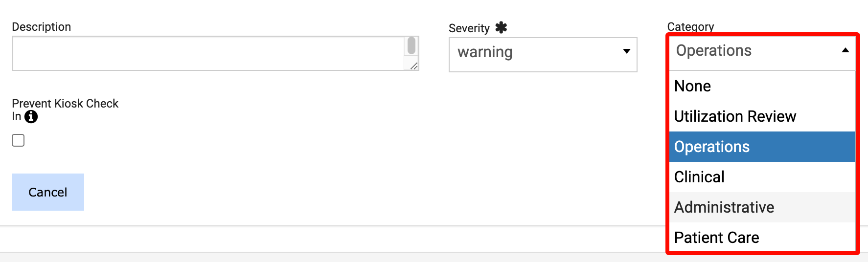The width and height of the screenshot is (868, 262).
Task: Click the Description box resize handle
Action: click(414, 66)
